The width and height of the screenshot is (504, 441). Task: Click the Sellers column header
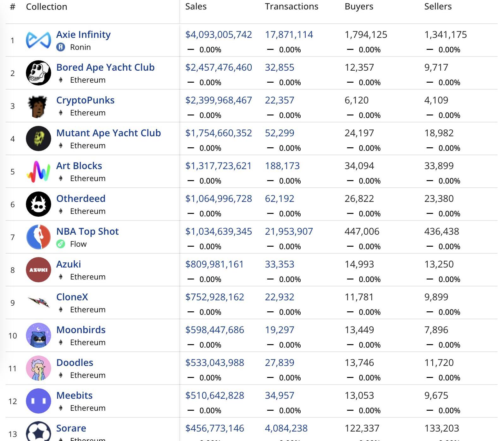click(x=438, y=7)
